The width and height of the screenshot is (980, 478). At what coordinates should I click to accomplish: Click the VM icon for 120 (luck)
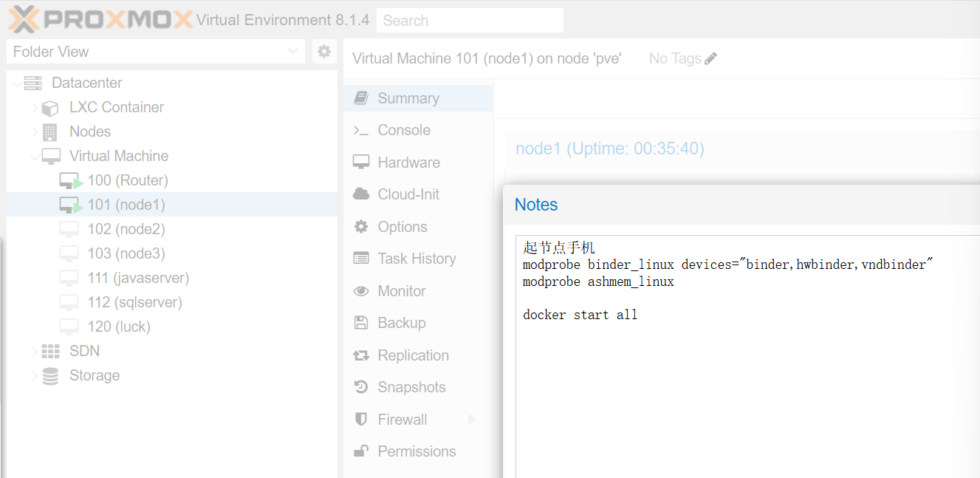tap(69, 327)
